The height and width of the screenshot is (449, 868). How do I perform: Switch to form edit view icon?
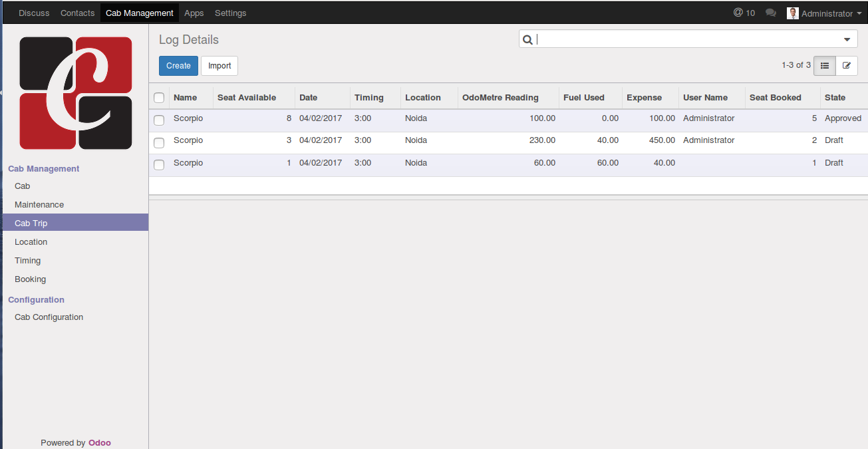[x=847, y=65]
